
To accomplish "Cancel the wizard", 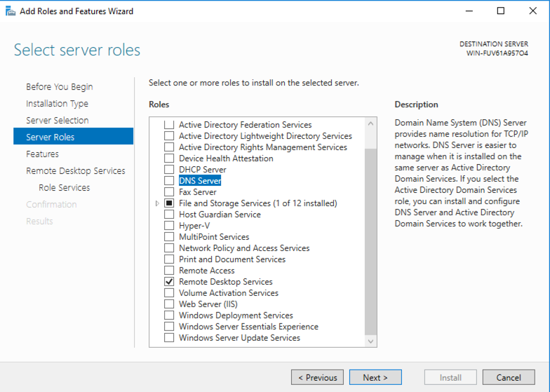I will coord(509,377).
